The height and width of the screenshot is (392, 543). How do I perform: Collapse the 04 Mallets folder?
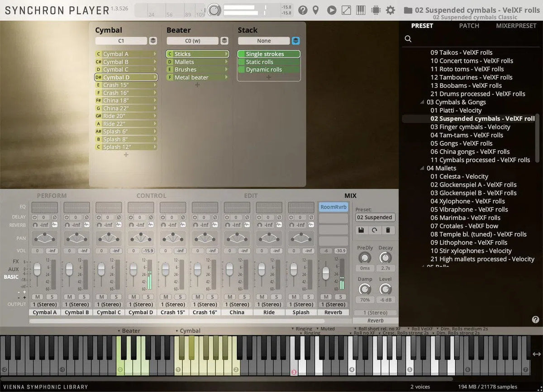[x=423, y=168]
